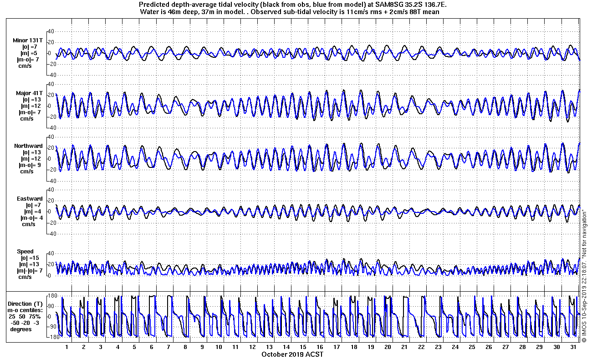Select the 'Minor 131T' panel label
This screenshot has width=592, height=364.
click(x=28, y=40)
